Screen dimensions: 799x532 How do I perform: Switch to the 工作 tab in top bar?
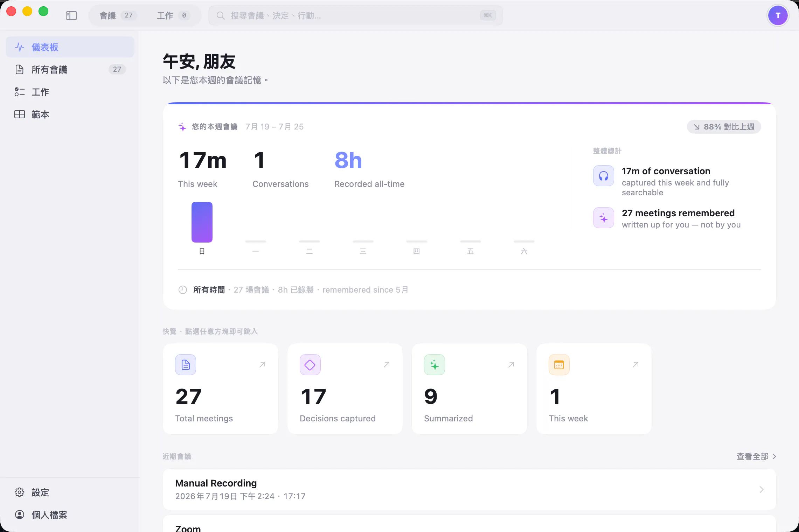(x=173, y=15)
